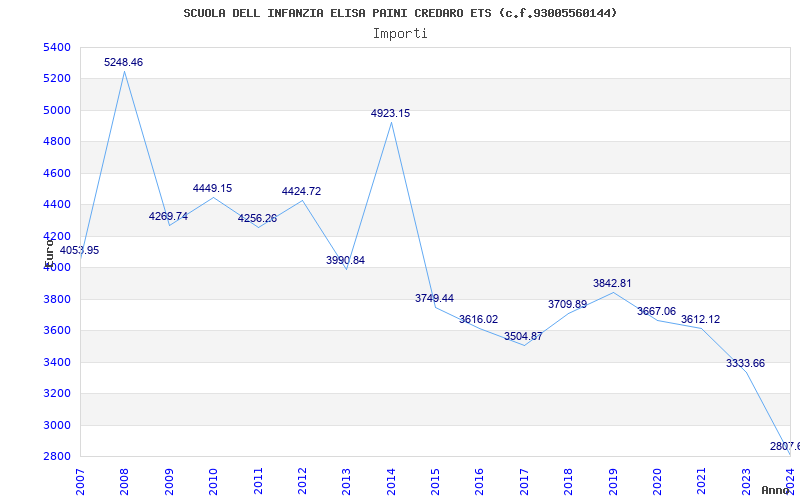The image size is (800, 500).
Task: Click year 2020 on the x-axis
Action: pyautogui.click(x=657, y=482)
